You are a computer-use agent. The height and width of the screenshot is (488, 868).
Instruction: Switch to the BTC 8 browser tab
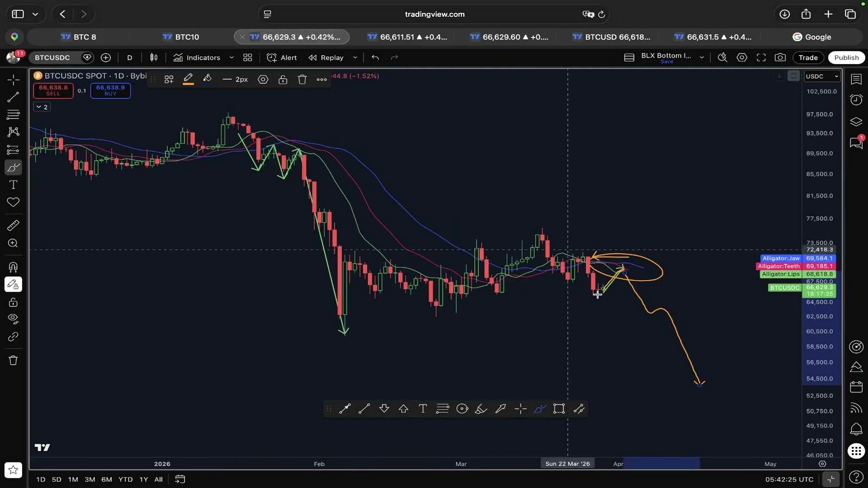(x=79, y=37)
